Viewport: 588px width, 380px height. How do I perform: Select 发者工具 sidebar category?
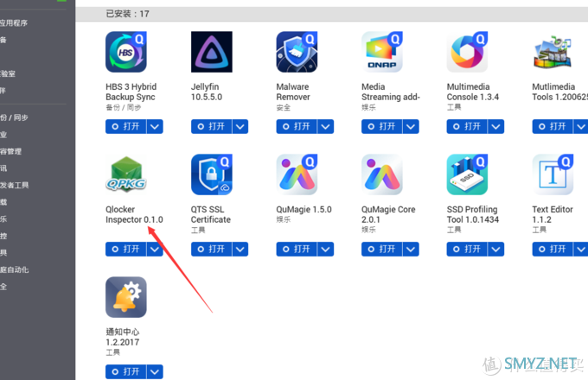click(x=14, y=185)
